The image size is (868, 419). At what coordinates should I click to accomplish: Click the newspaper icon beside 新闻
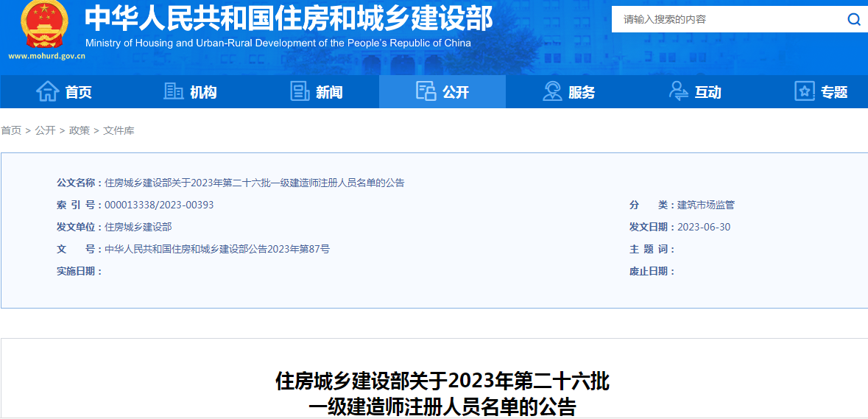(300, 91)
